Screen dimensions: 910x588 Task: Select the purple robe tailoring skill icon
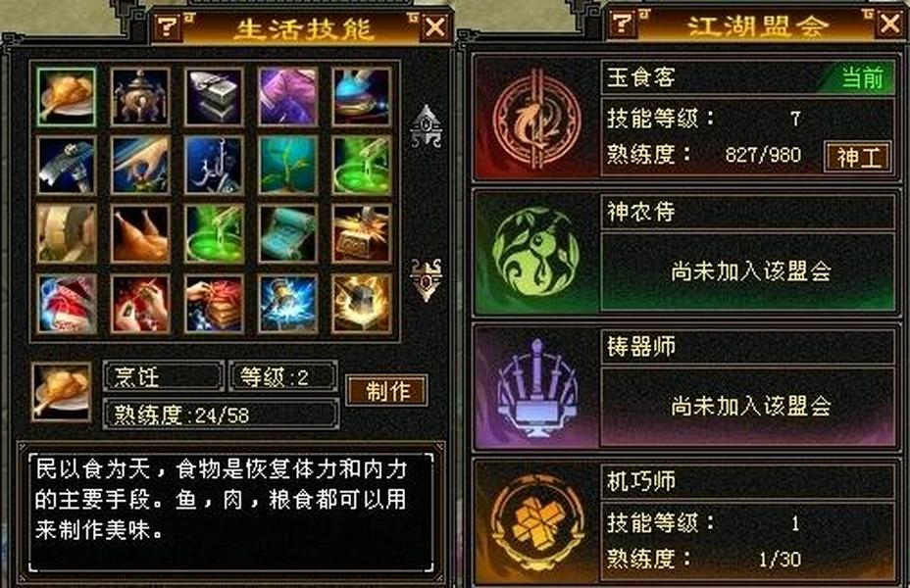(x=288, y=97)
